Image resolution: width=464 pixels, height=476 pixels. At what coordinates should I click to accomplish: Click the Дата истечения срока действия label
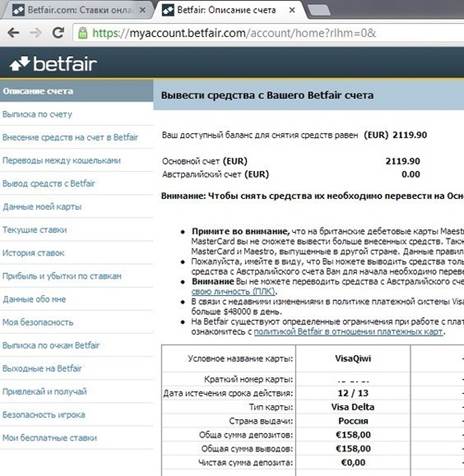pos(228,393)
